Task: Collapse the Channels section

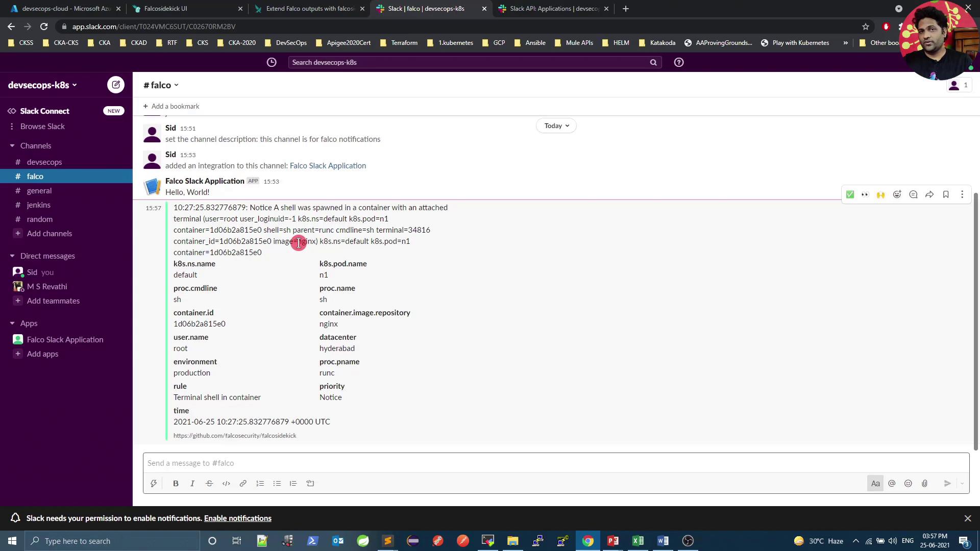Action: click(12, 146)
